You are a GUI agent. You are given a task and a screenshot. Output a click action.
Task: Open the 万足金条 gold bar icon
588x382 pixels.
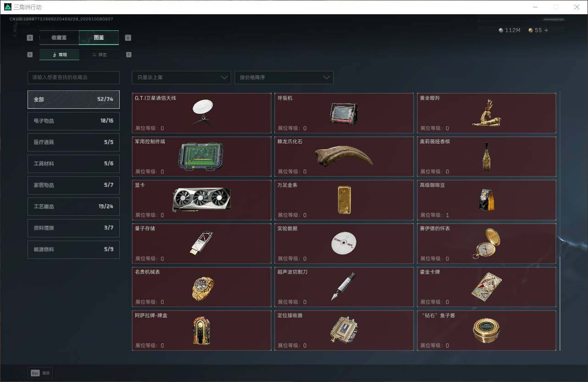click(344, 200)
